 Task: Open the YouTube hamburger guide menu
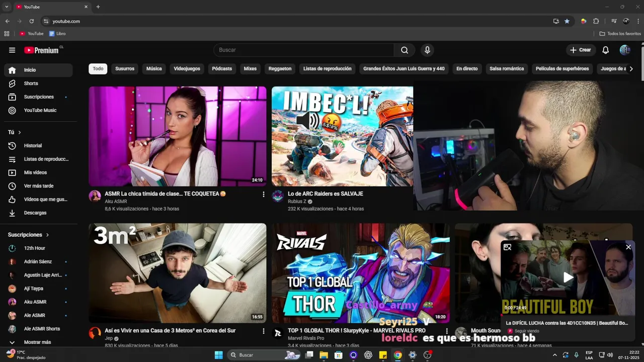[12, 50]
